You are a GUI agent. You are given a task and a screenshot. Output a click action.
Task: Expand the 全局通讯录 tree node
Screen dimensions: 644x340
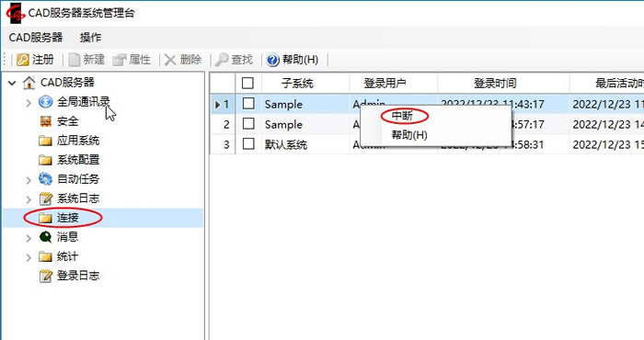[x=29, y=103]
